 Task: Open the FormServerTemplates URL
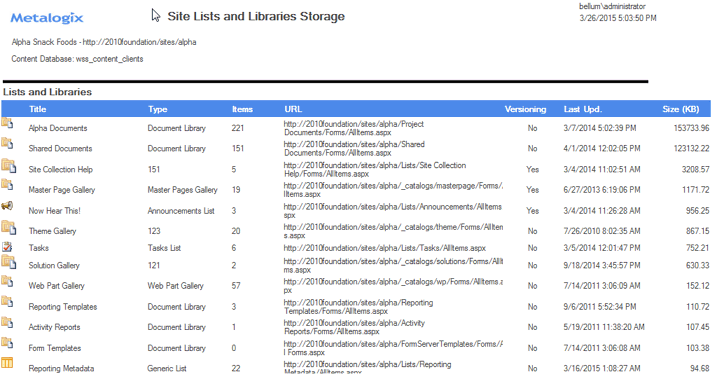point(393,348)
